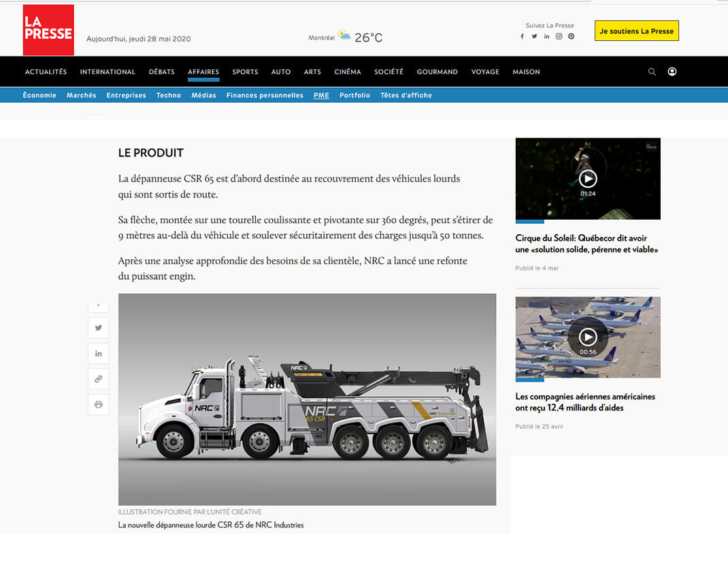Click the Montréal city label
Viewport: 728px width, 571px height.
pos(321,37)
